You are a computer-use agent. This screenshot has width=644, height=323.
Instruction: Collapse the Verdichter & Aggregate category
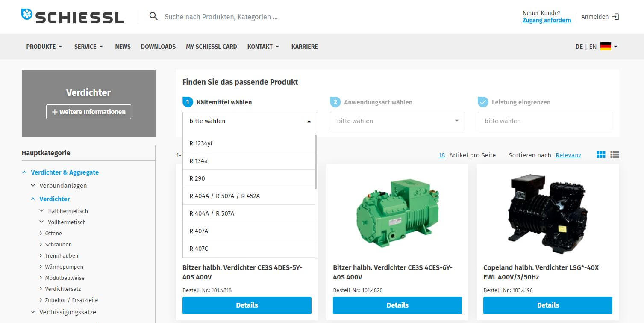point(24,172)
